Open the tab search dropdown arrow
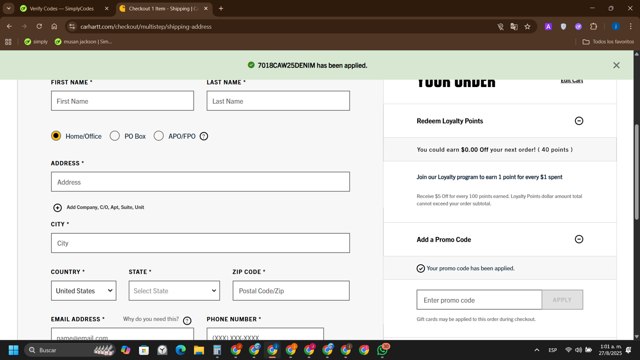Screen dimensions: 640x360 pyautogui.click(x=9, y=8)
